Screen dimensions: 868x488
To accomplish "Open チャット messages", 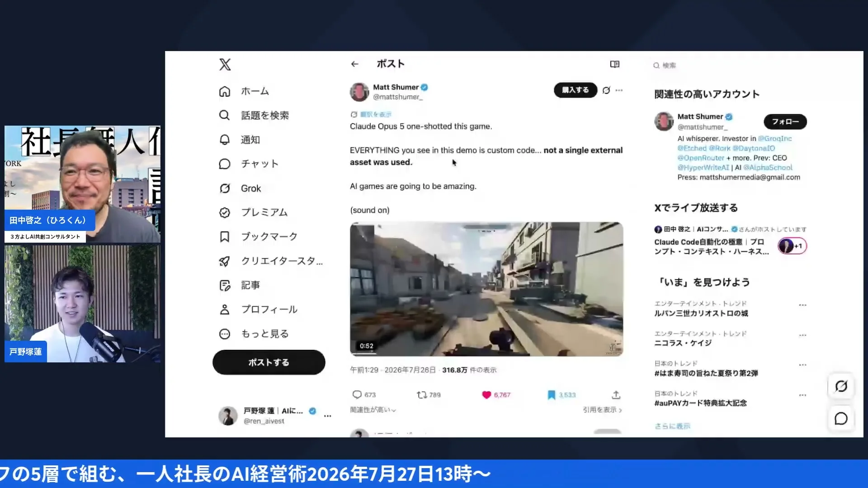I will click(x=249, y=164).
